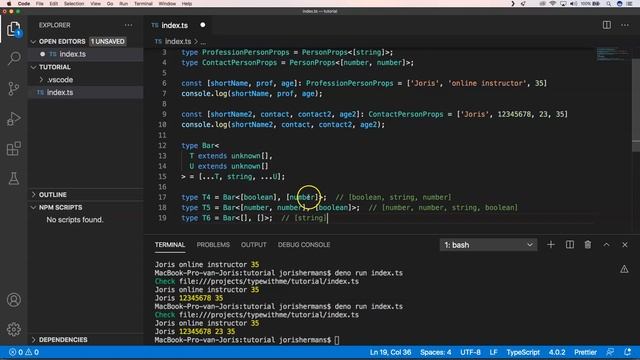Click the Wi-Fi icon in menu bar

553,4
